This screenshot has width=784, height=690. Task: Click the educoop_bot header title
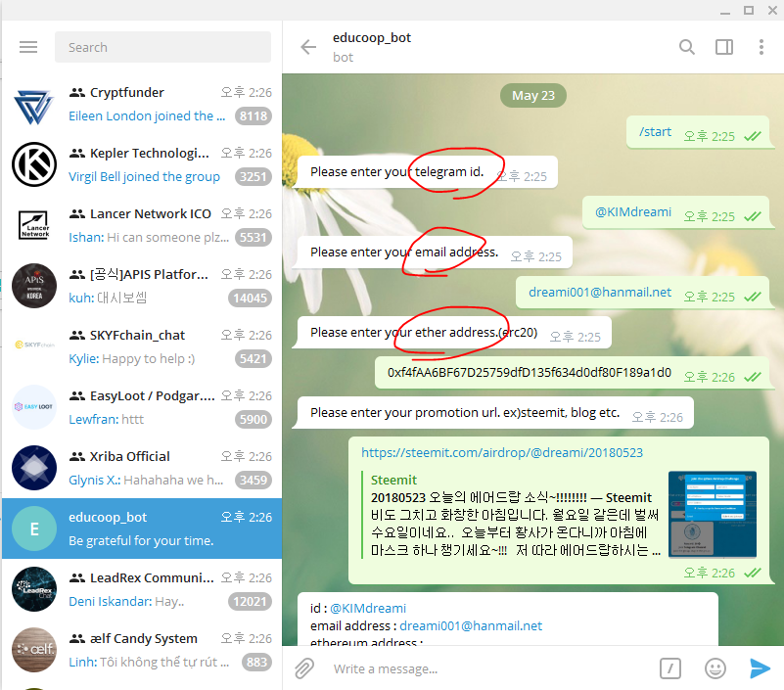(372, 37)
